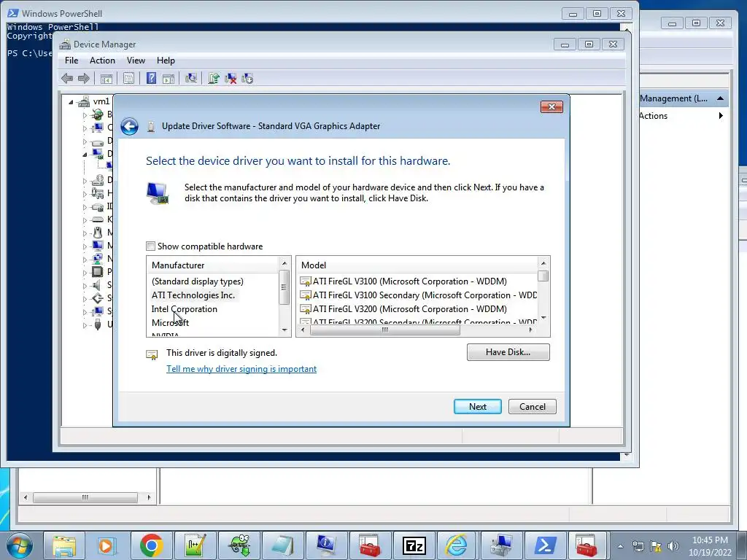Open the File menu in Device Manager
The height and width of the screenshot is (560, 747).
[71, 61]
